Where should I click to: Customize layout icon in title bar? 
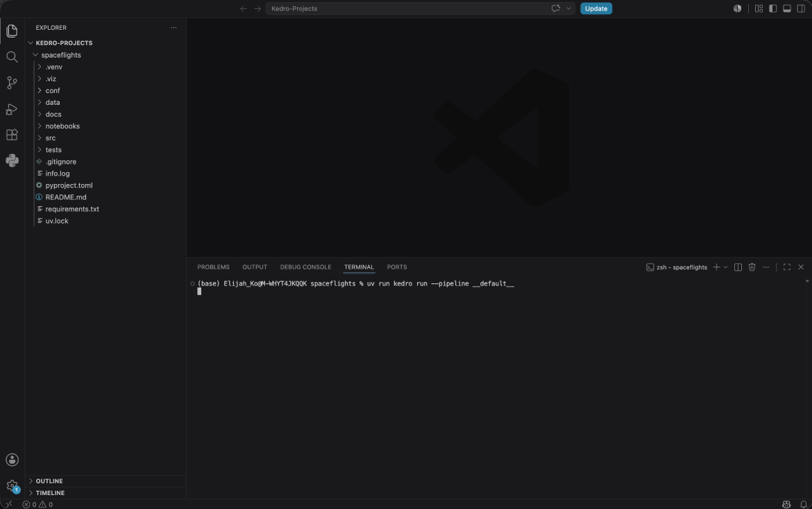pyautogui.click(x=759, y=8)
